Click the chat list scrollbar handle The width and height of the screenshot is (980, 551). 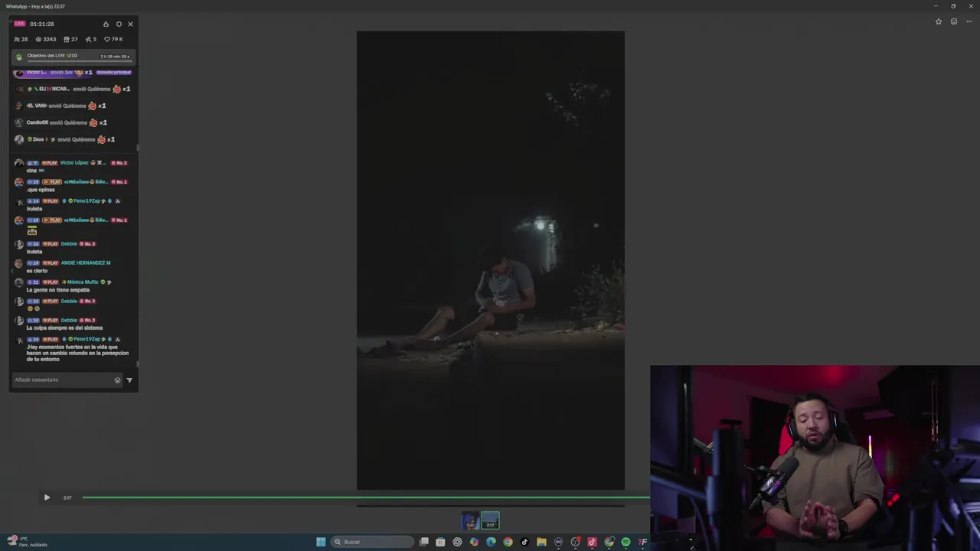[x=137, y=364]
